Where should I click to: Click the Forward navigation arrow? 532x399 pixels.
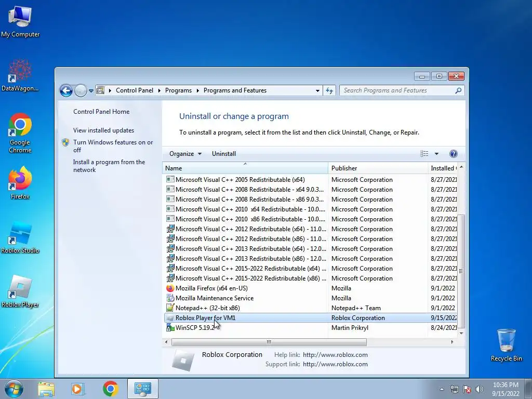(x=81, y=90)
